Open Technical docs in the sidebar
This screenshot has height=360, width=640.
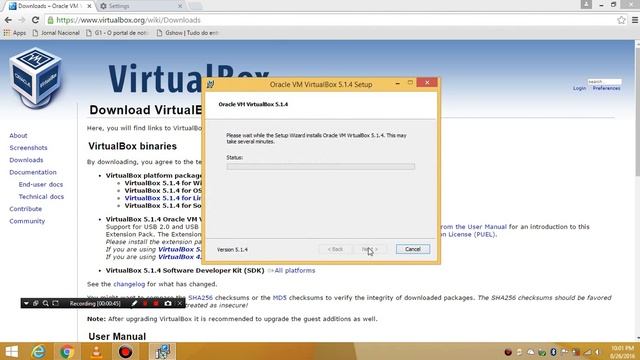point(41,197)
